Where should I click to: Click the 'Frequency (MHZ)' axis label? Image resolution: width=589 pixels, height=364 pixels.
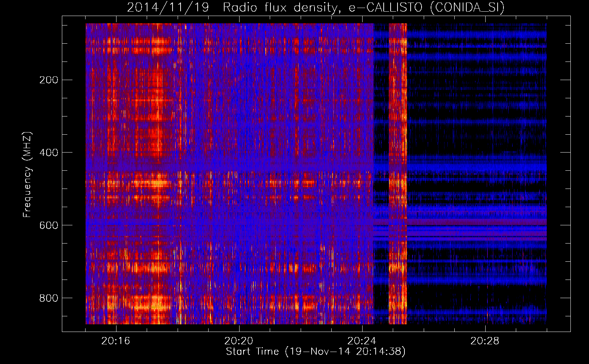27,174
